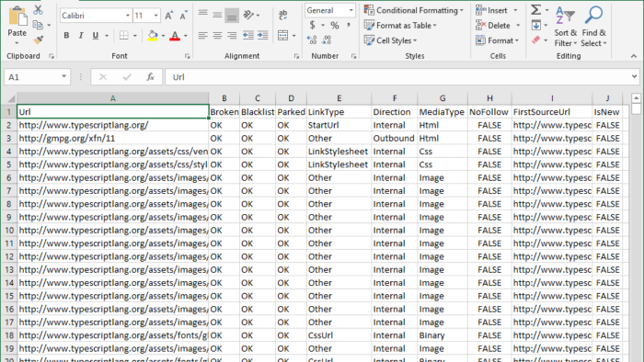The image size is (644, 362).
Task: Click the Select All corner triangle
Action: coord(11,98)
